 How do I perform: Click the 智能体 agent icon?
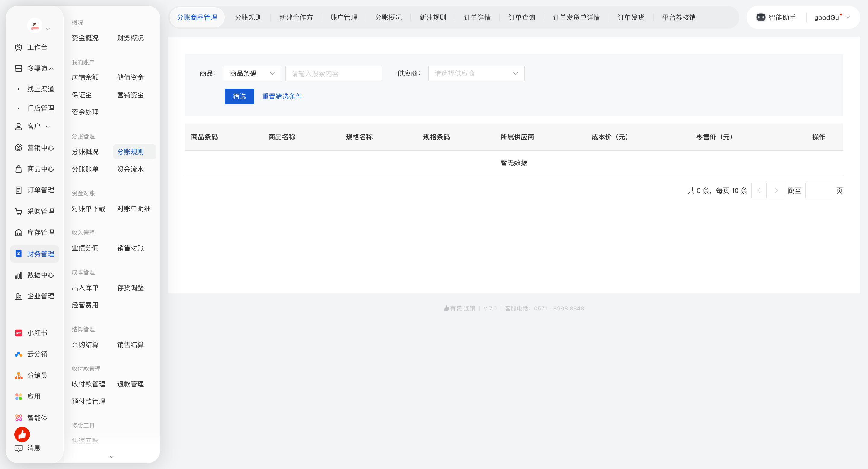[x=18, y=418]
